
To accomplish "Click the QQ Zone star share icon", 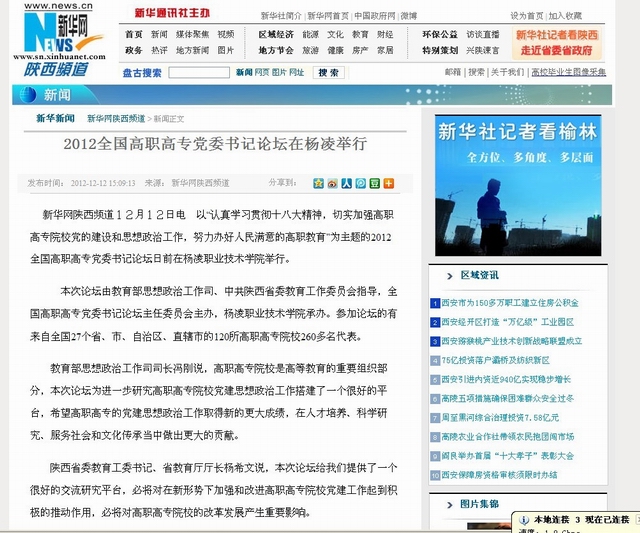I will (x=318, y=184).
